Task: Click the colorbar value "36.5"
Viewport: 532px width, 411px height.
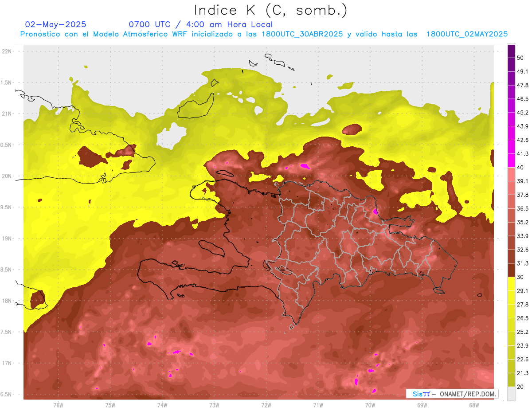Action: coord(523,208)
